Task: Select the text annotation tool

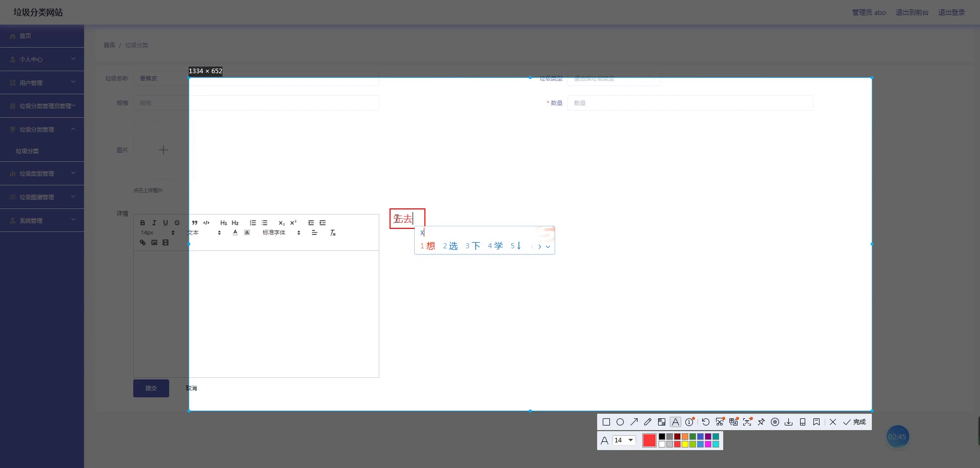Action: coord(676,422)
